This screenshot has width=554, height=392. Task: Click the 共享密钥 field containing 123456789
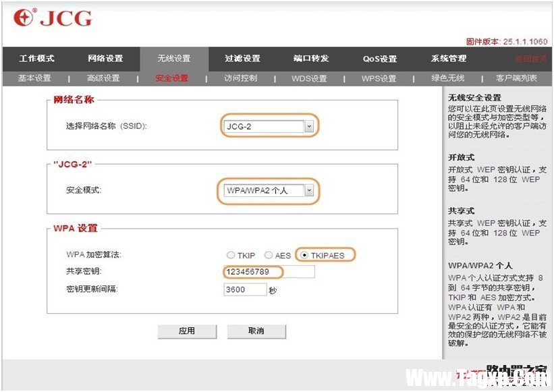click(269, 272)
